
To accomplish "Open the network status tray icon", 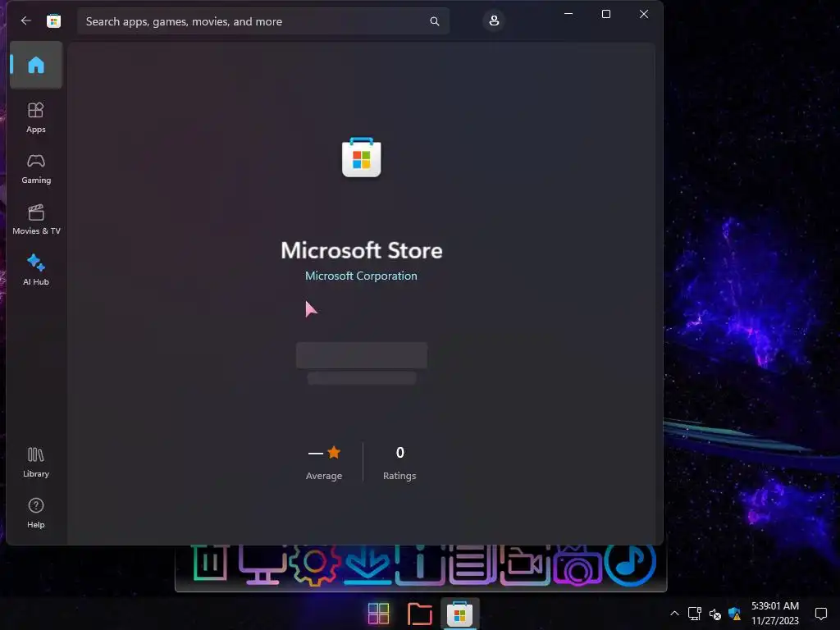I will tap(694, 614).
